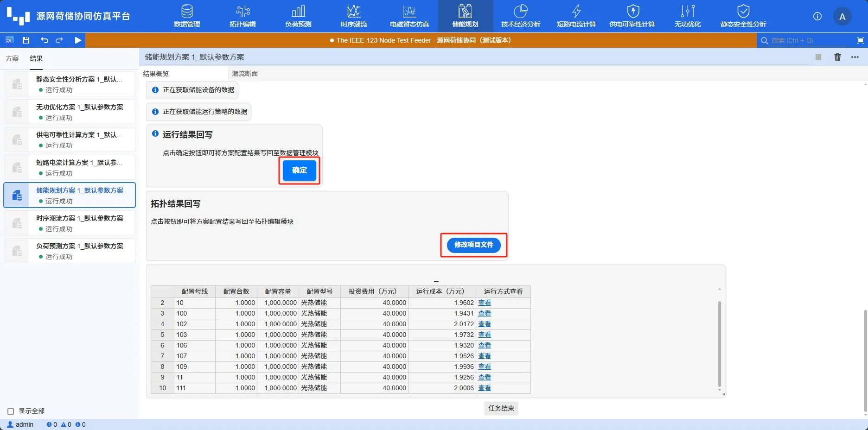Select 无功优化方案 1 result item
Screen dimensions: 868x430
[x=70, y=112]
